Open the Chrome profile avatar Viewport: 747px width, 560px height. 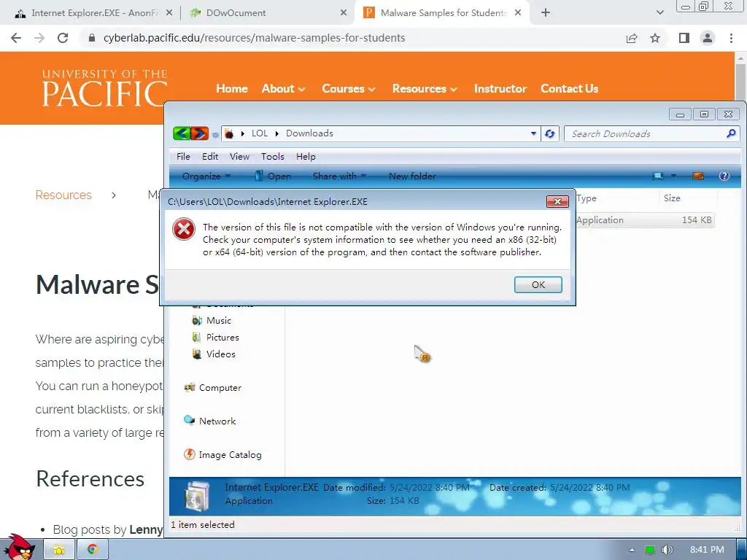point(708,38)
